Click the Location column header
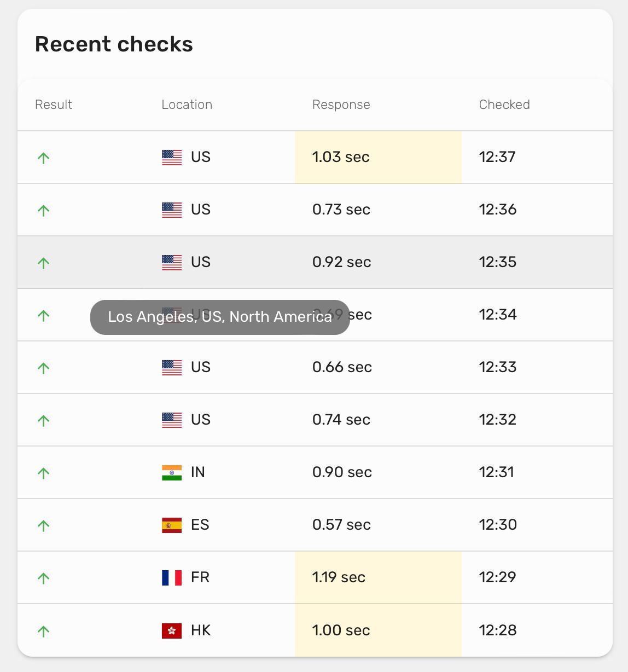Viewport: 628px width, 672px height. [187, 105]
